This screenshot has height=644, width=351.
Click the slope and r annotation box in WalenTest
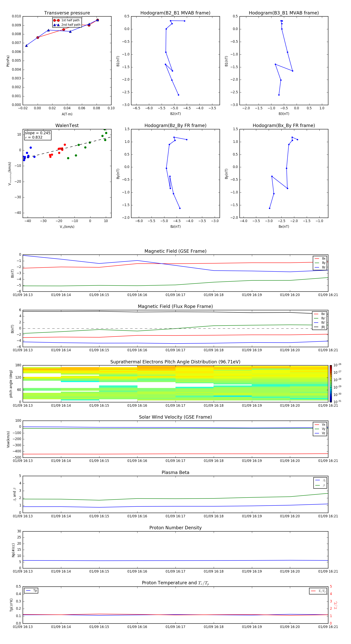point(37,135)
